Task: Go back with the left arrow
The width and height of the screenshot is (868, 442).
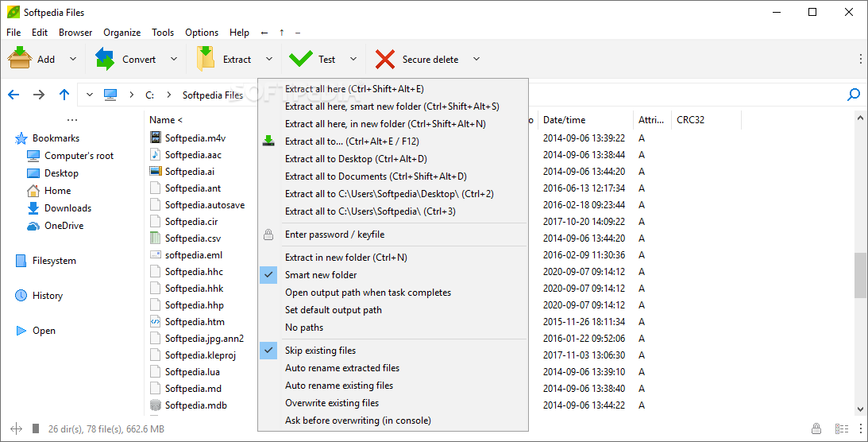Action: 14,95
